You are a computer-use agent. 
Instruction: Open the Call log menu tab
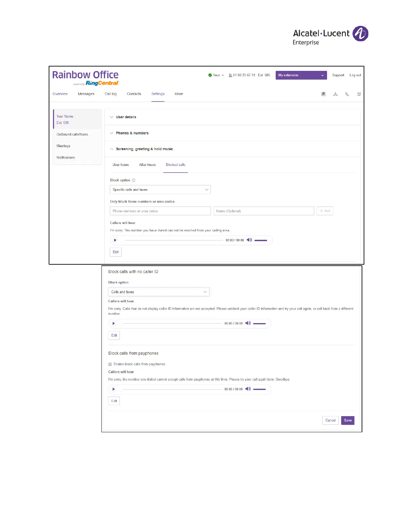click(110, 94)
